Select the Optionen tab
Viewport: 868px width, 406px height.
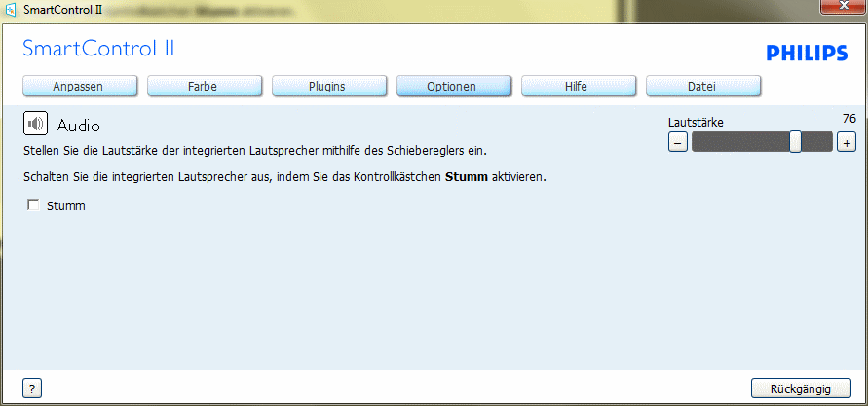pyautogui.click(x=454, y=87)
